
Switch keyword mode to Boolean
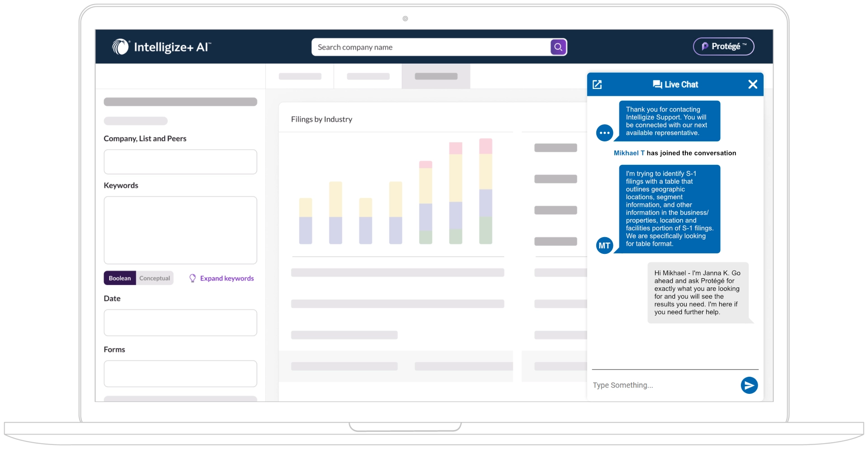tap(120, 278)
